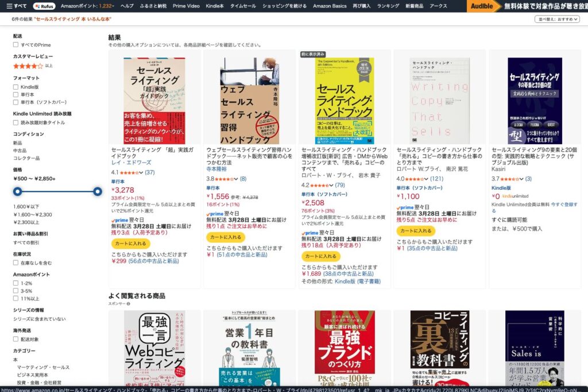The width and height of the screenshot is (588, 392).
Task: Expand rating popover for セールスライティング・ハンドブック増補改訂版
Action: point(331,186)
